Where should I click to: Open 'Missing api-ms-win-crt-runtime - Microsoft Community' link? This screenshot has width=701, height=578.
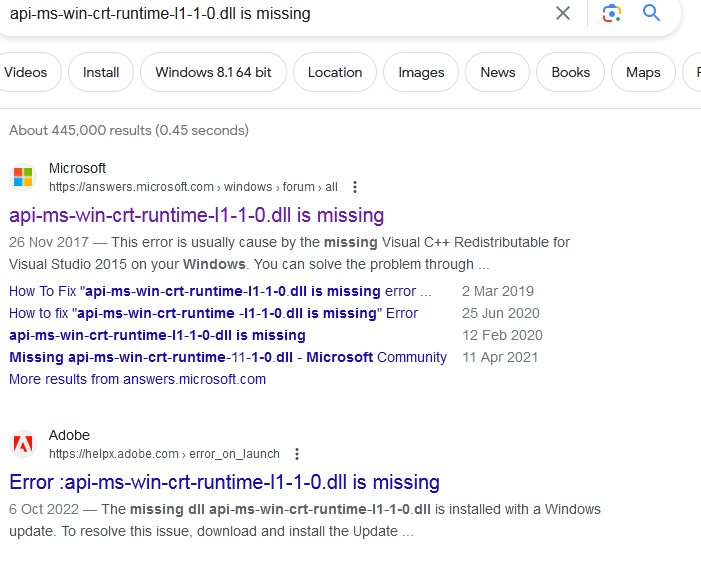[228, 357]
